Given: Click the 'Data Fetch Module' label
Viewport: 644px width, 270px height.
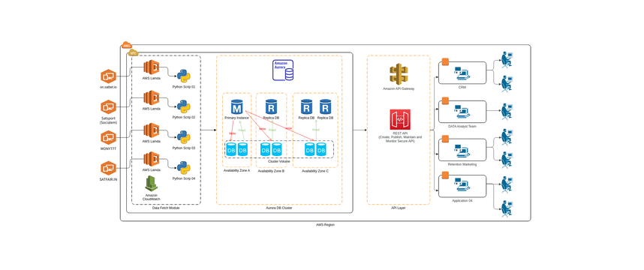Looking at the screenshot, I should point(166,208).
